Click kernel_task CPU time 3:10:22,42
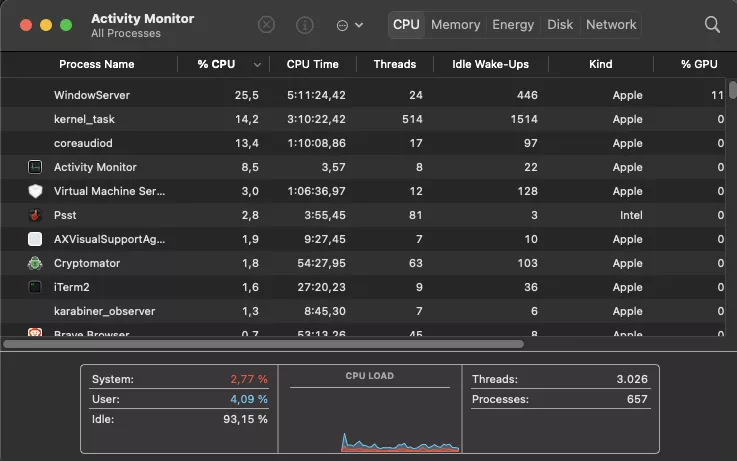Viewport: 737px width, 461px height. click(316, 119)
